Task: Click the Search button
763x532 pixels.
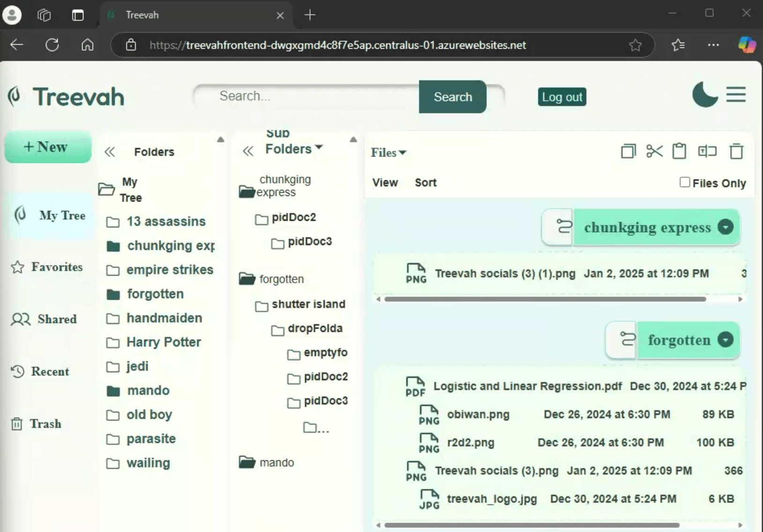Action: pyautogui.click(x=453, y=97)
